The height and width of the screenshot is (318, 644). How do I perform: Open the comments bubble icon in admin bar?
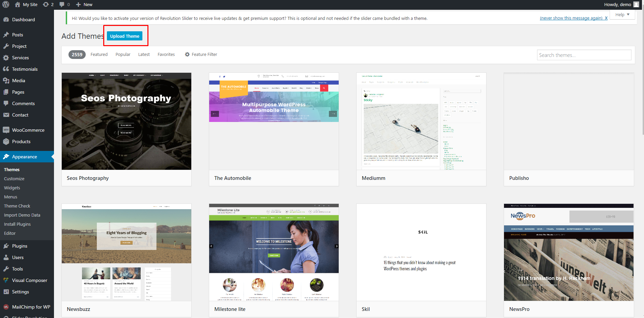(x=62, y=4)
